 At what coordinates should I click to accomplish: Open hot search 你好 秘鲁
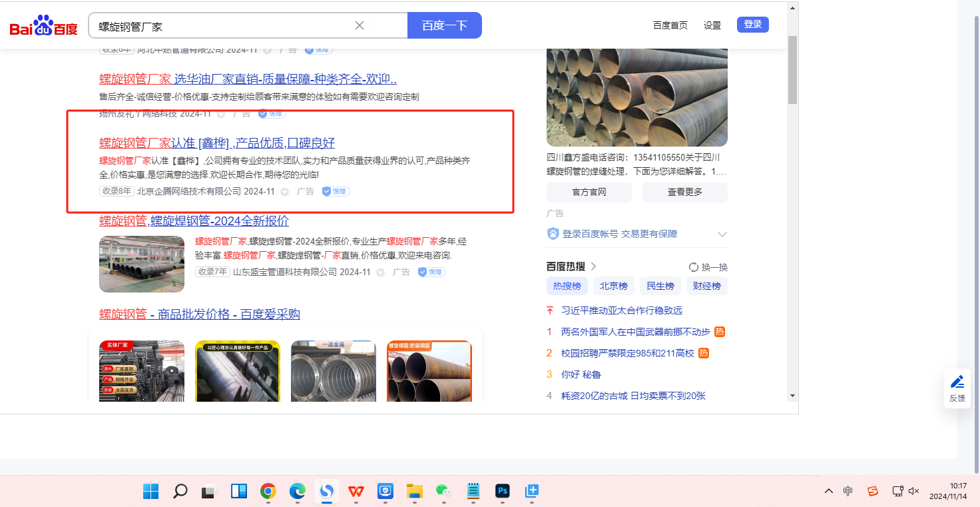pos(581,374)
